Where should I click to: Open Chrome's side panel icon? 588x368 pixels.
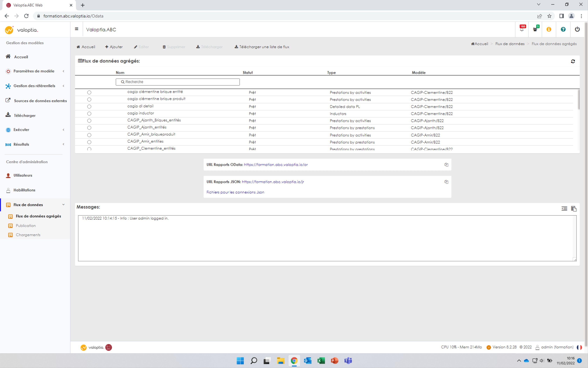tap(562, 16)
